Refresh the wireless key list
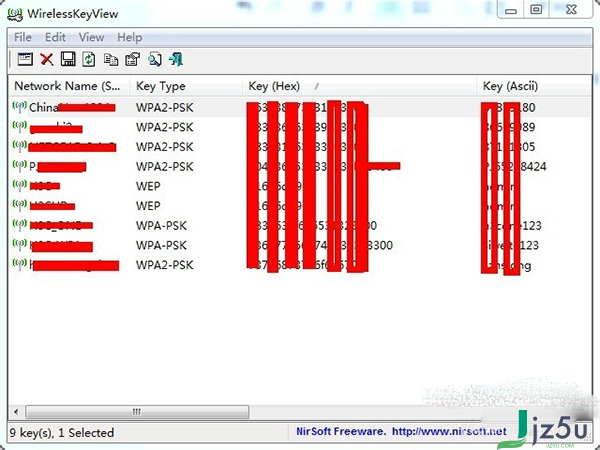The width and height of the screenshot is (600, 450). 89,59
